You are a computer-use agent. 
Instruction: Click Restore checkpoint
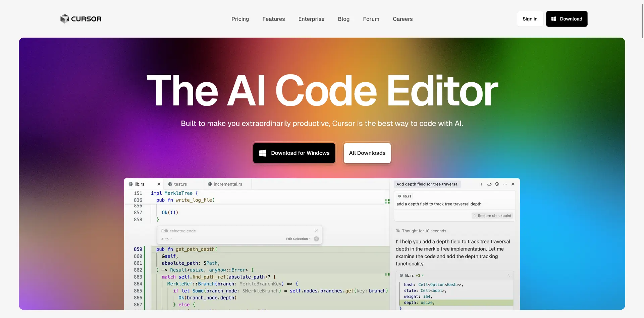click(492, 216)
